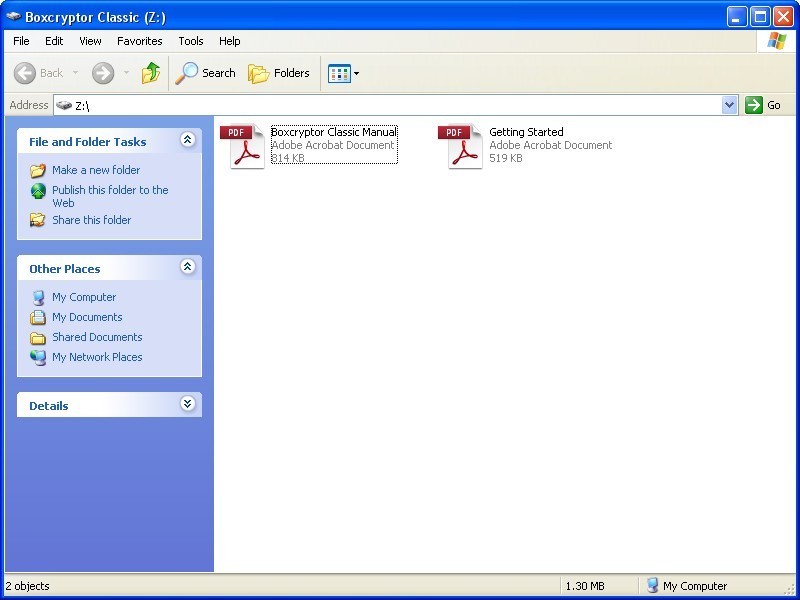
Task: Open My Documents link
Action: pyautogui.click(x=87, y=317)
